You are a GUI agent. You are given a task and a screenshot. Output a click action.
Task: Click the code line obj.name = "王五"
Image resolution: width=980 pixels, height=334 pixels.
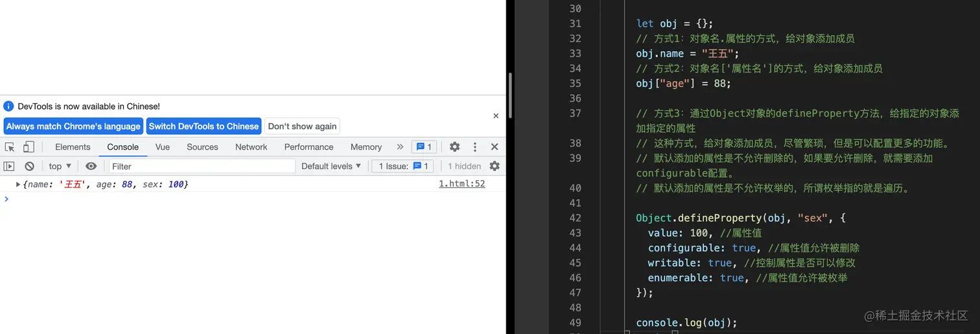[688, 54]
